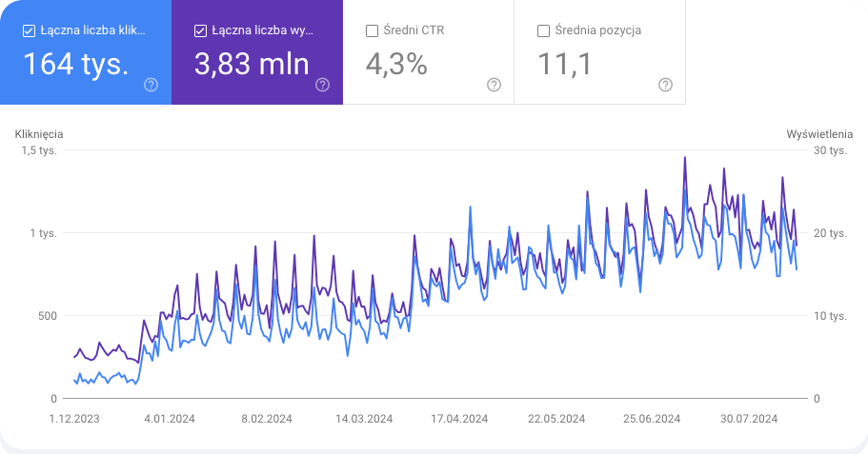The width and height of the screenshot is (868, 454).
Task: Click the 164 tys. clicks total
Action: (x=75, y=64)
